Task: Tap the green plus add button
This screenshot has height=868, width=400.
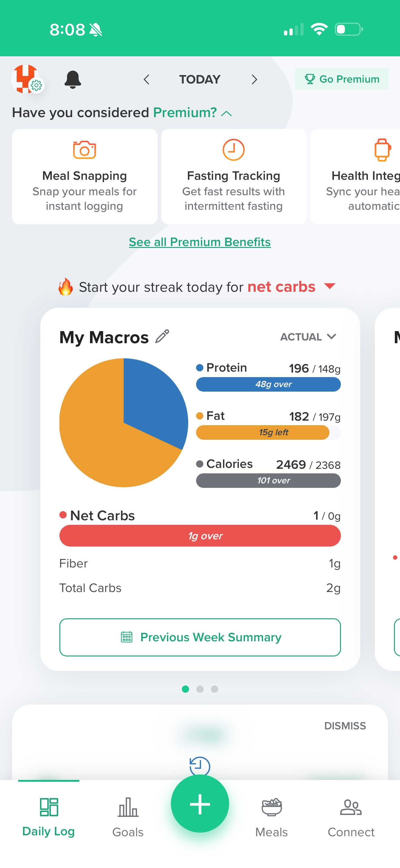Action: coord(200,804)
